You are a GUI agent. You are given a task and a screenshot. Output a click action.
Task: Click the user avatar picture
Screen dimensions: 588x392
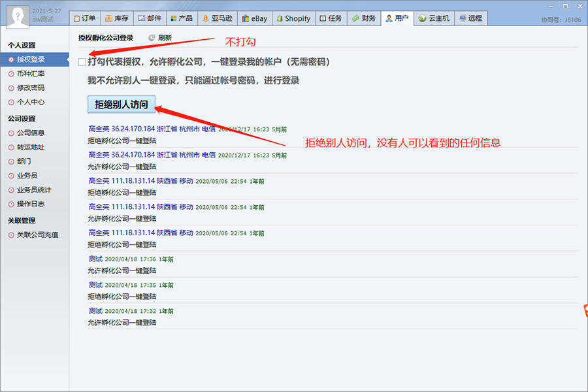(18, 17)
